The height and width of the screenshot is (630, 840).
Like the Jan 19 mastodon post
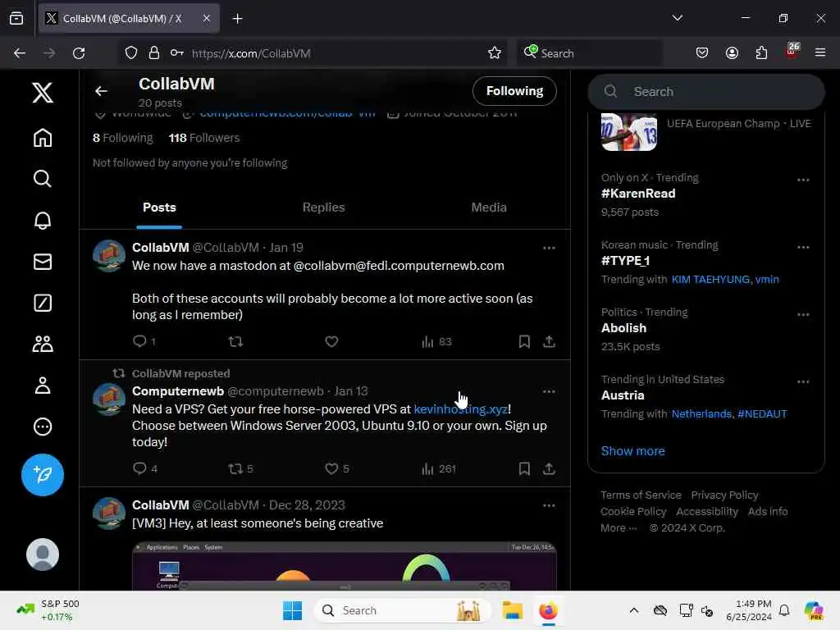click(331, 341)
